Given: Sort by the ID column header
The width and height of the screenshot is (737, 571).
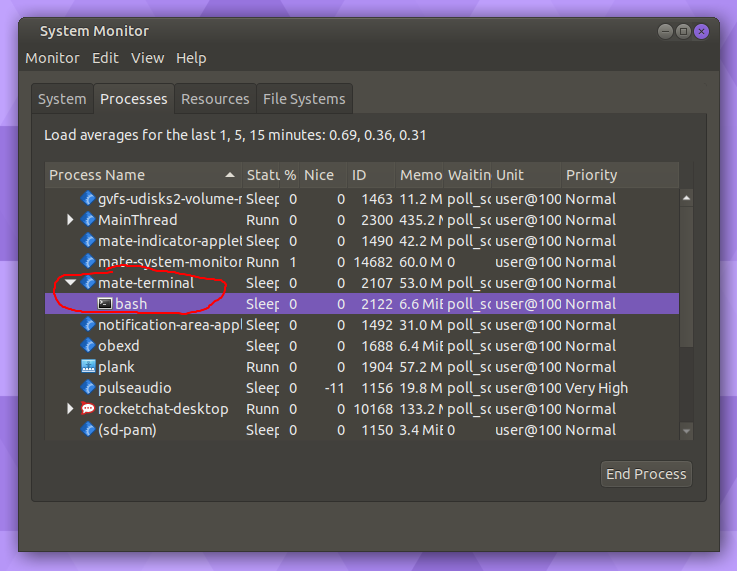Looking at the screenshot, I should pyautogui.click(x=371, y=175).
